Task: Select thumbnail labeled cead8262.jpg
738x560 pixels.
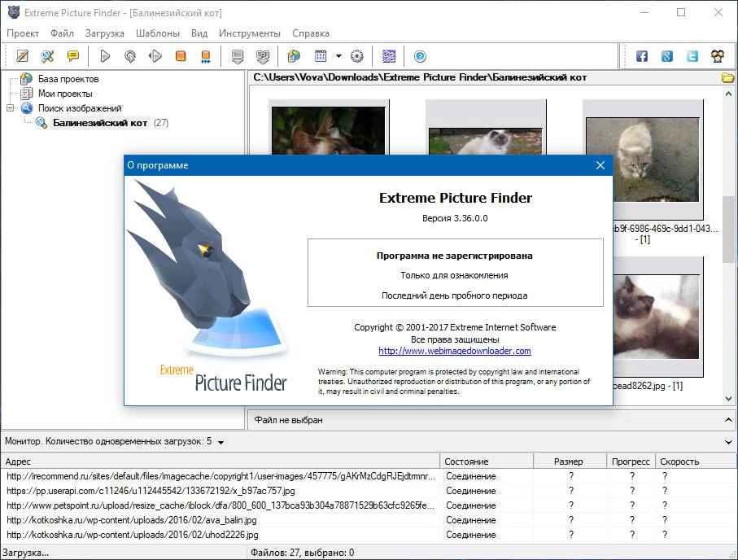Action: tap(658, 317)
